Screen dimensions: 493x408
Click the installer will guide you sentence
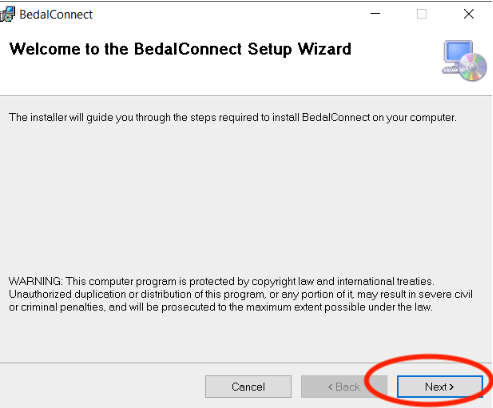[x=233, y=118]
